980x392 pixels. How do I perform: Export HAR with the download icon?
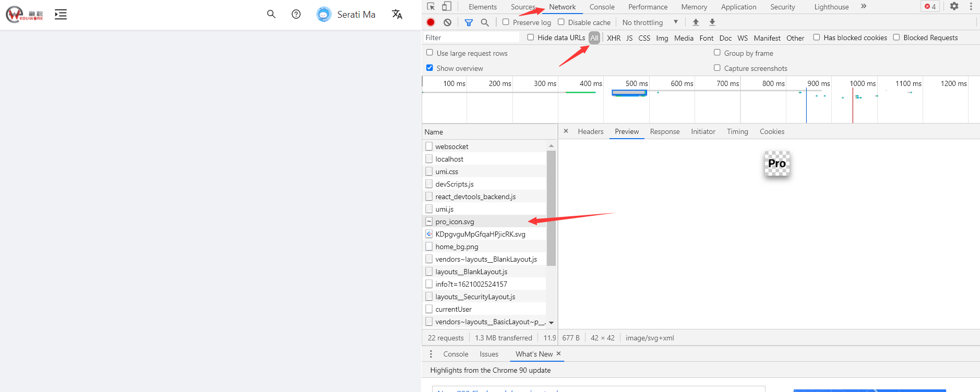point(712,22)
